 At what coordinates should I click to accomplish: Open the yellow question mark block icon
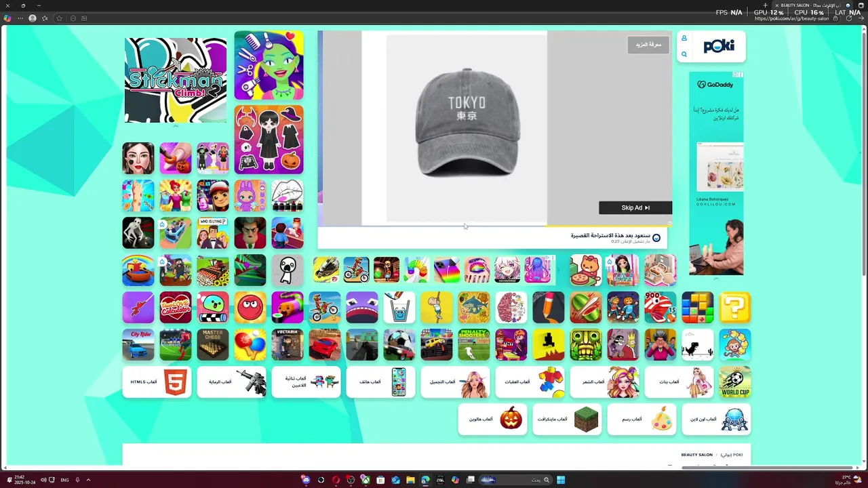click(x=735, y=308)
